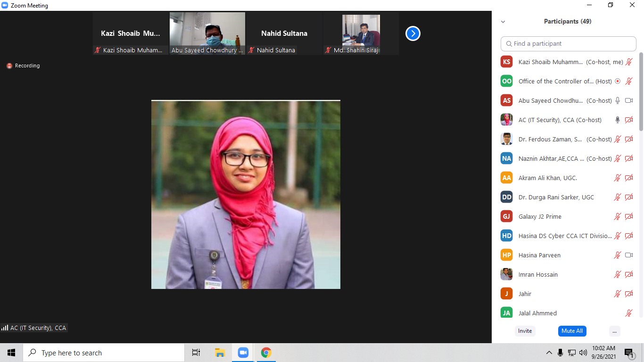Viewport: 644px width, 362px height.
Task: Toggle Dr. Durga Rani Sarker's muted mic
Action: [617, 197]
